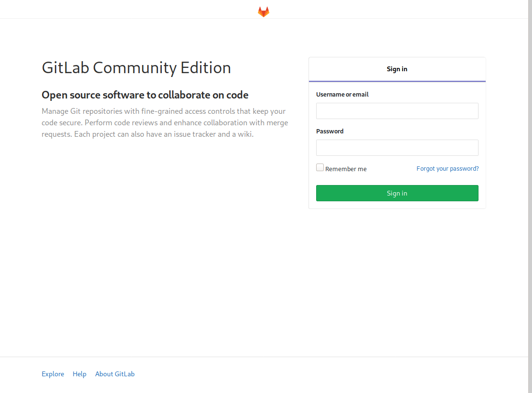Open the Help footer link
The image size is (532, 393).
pos(79,374)
